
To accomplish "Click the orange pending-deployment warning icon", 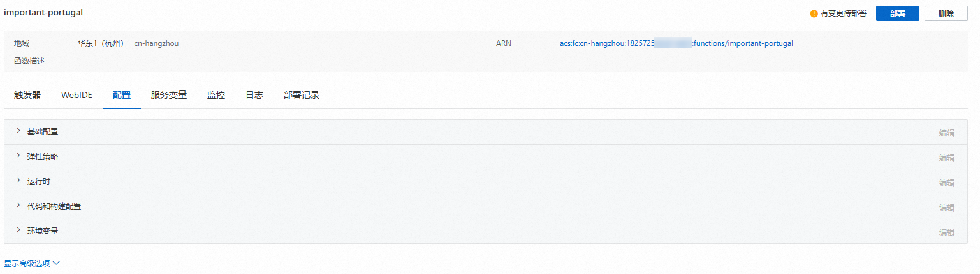I will pyautogui.click(x=814, y=14).
